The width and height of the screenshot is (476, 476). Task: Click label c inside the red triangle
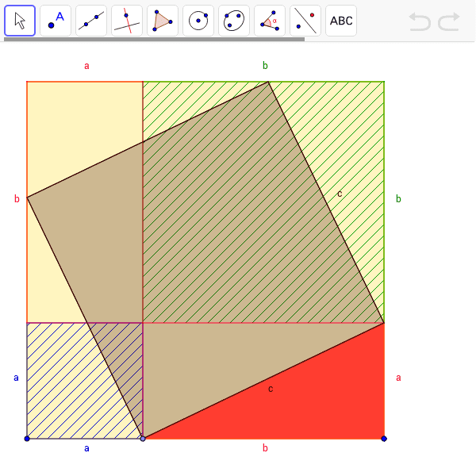[271, 389]
